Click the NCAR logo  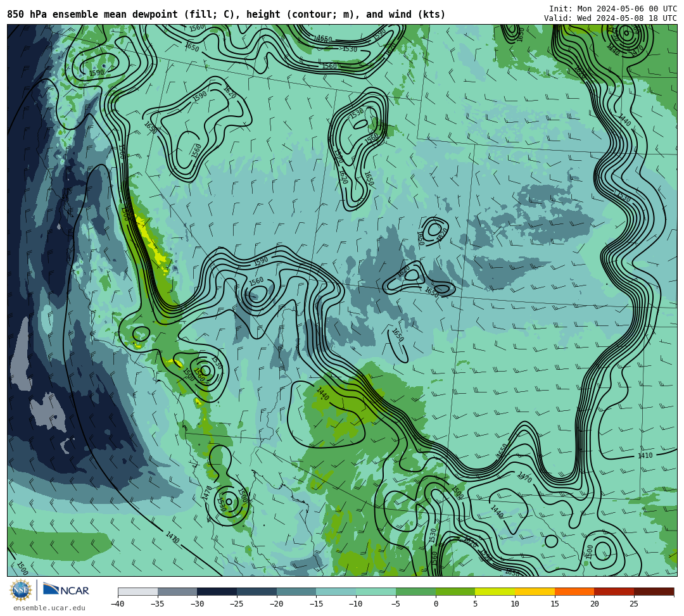(66, 590)
